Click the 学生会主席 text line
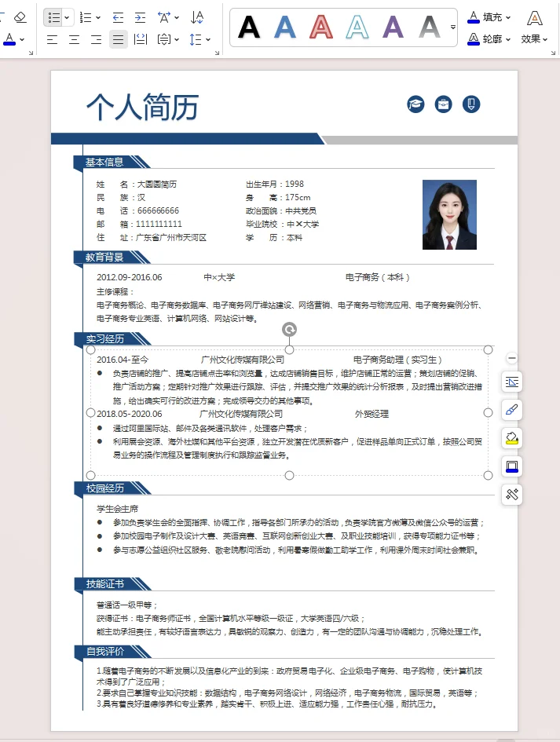Screen dimensions: 560x742 click(x=117, y=509)
